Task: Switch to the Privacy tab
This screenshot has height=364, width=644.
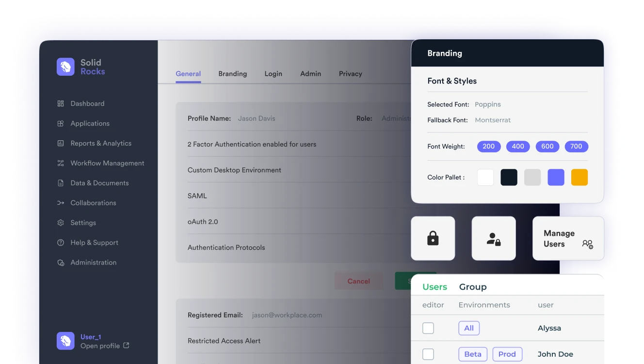Action: pos(351,74)
